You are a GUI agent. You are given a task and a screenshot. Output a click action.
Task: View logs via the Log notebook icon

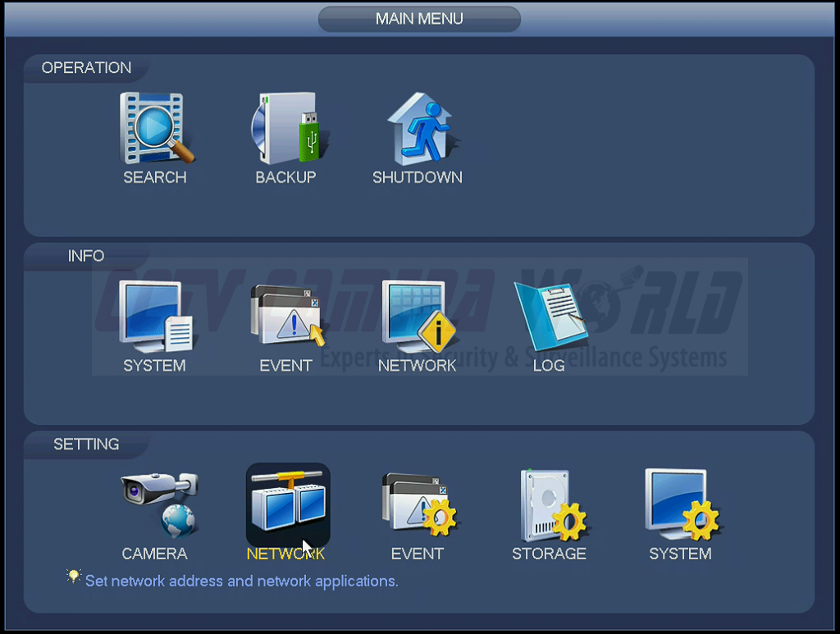coord(548,316)
